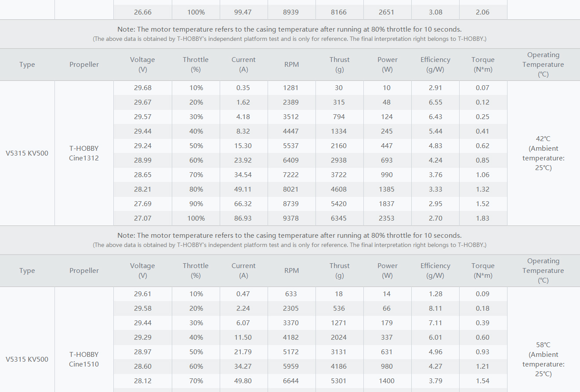Click the 9378 RPM value
The image size is (580, 392).
pos(291,218)
